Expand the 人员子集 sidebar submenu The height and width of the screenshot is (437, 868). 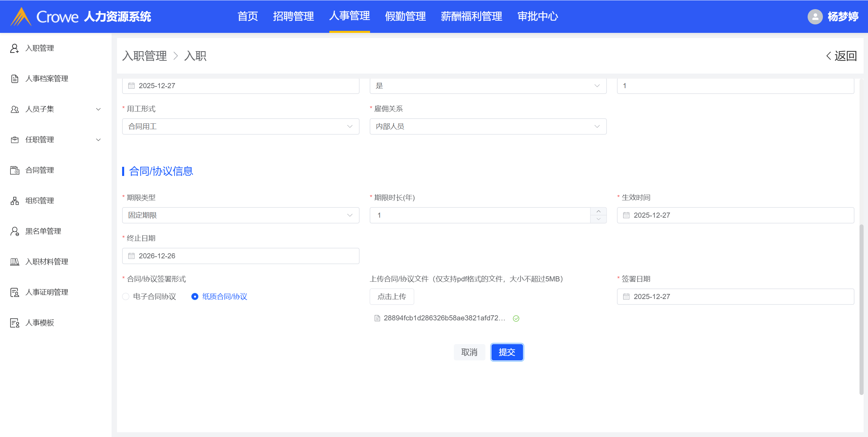click(x=98, y=109)
